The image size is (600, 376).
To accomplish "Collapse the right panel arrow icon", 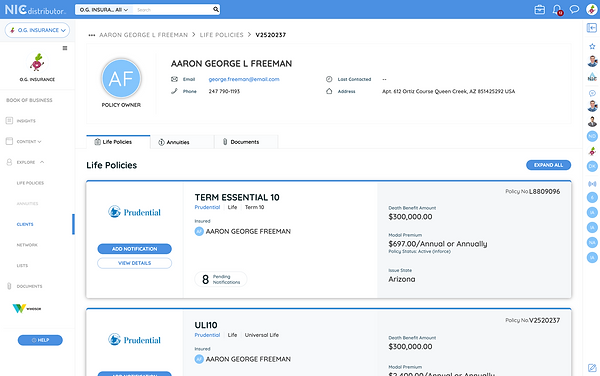I will pyautogui.click(x=592, y=28).
